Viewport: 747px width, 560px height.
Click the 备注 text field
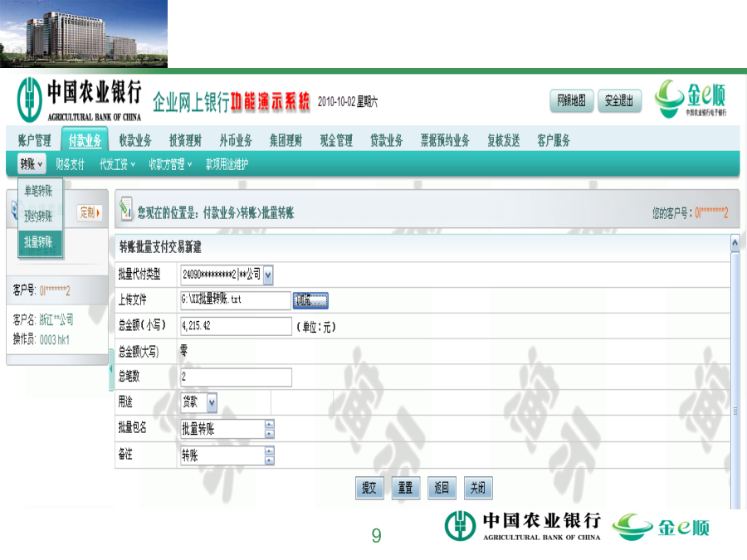222,455
